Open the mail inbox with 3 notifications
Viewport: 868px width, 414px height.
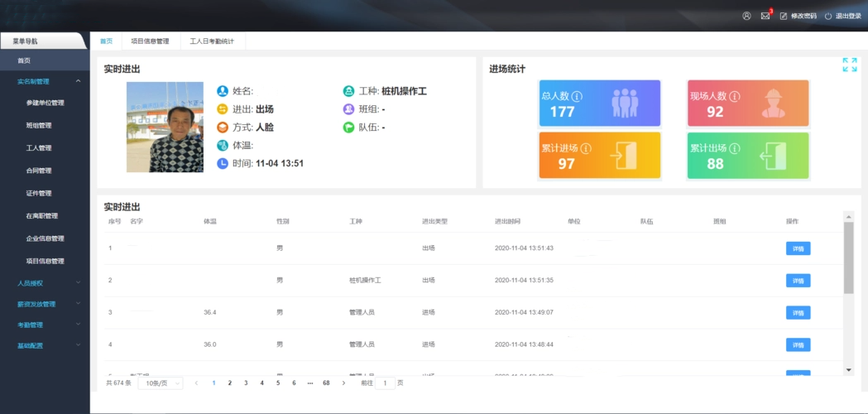point(765,16)
